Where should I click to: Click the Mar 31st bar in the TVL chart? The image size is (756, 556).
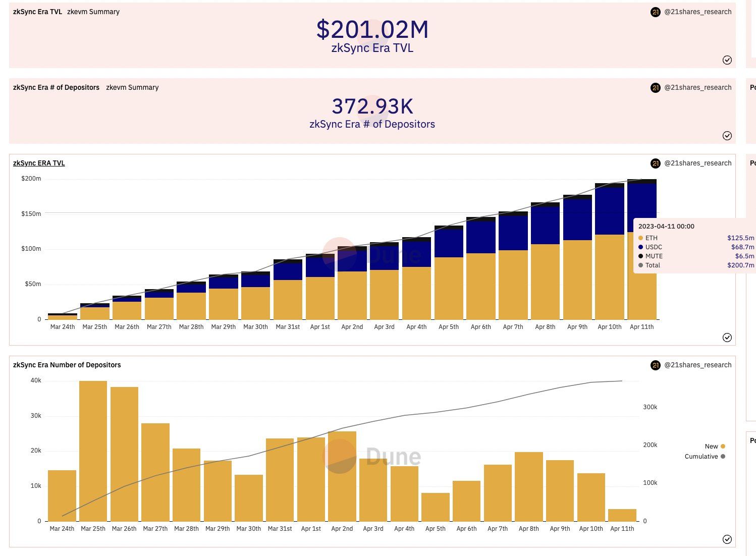288,290
